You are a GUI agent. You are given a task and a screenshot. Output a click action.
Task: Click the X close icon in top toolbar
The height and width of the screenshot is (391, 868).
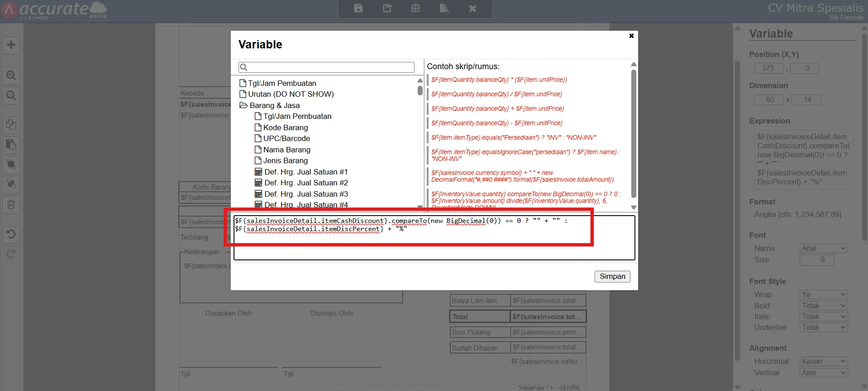[472, 8]
